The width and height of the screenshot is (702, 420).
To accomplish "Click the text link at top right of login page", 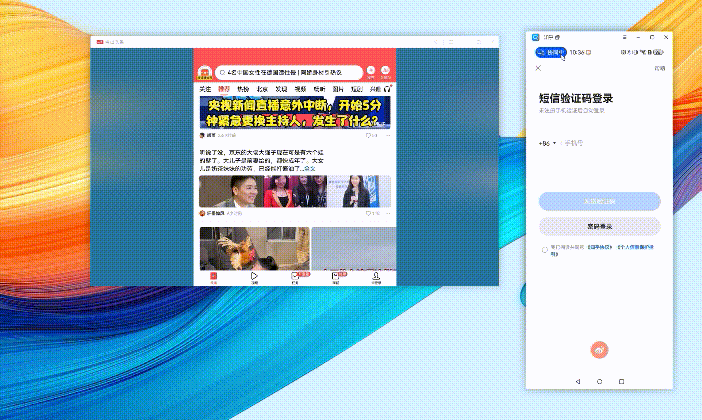I will pos(659,68).
